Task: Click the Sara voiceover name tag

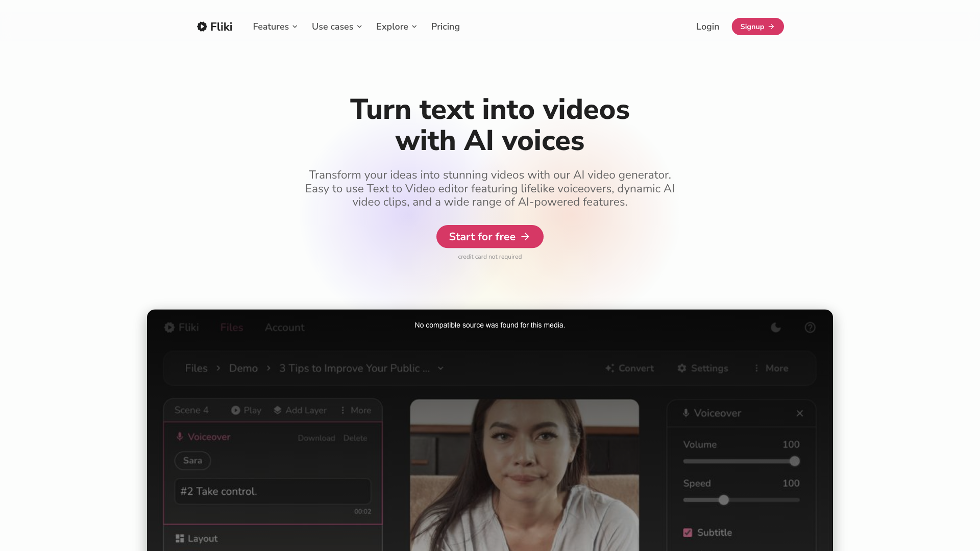Action: click(x=192, y=460)
